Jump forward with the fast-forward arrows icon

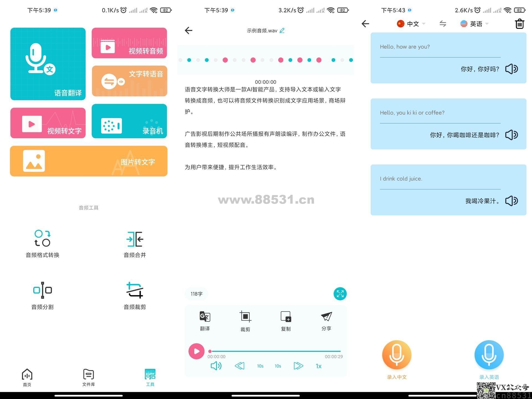point(298,366)
